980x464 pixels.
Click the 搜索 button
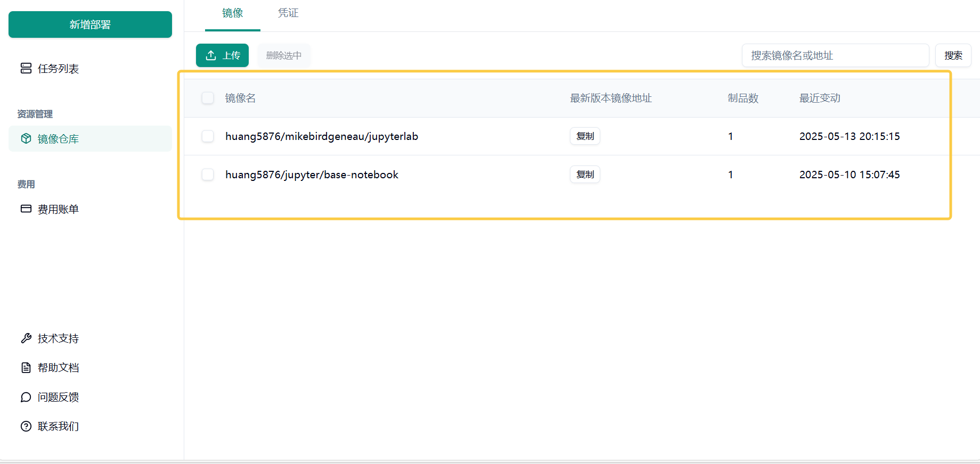point(953,55)
